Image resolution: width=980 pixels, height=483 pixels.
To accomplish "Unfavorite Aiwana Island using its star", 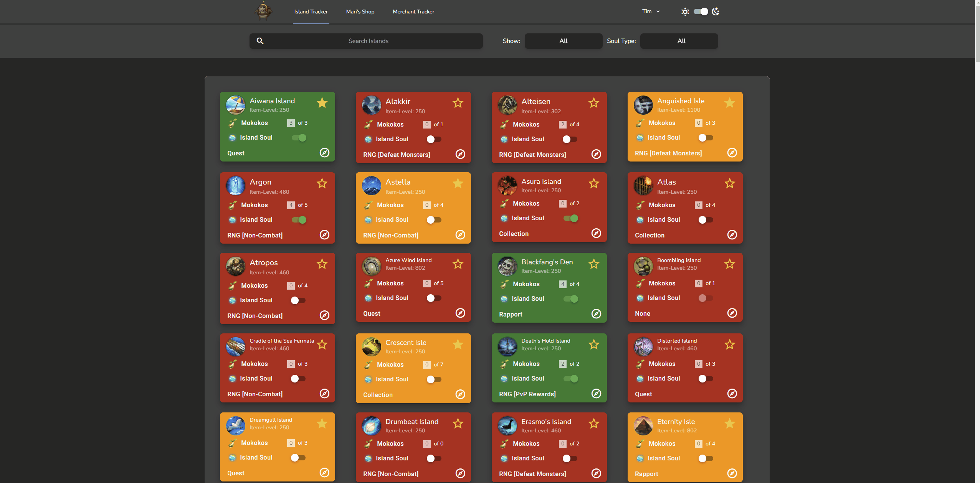I will [x=322, y=103].
